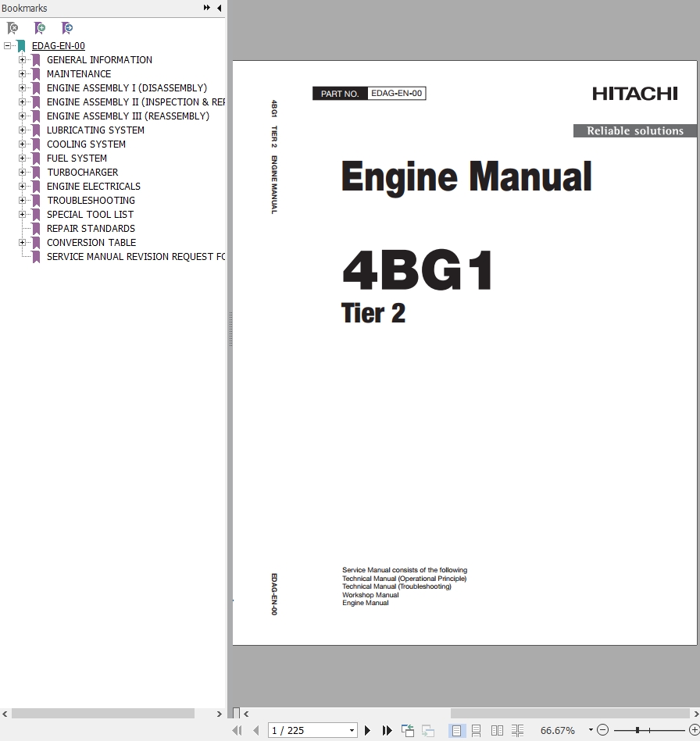Click the teal bookmark icon of EDAG-EN-00
Image resolution: width=700 pixels, height=741 pixels.
pos(21,46)
